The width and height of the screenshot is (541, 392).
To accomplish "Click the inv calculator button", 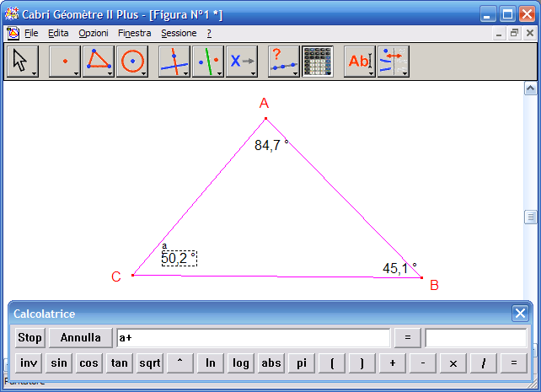I will (29, 363).
